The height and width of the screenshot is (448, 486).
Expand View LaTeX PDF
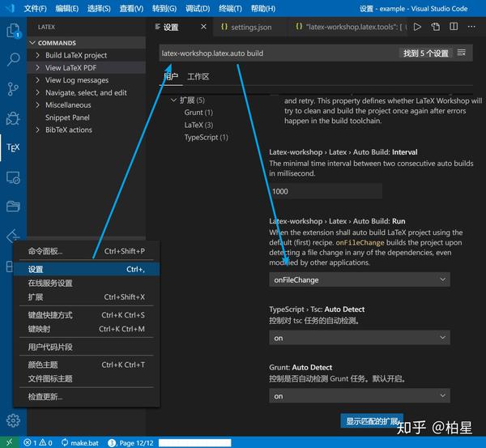coord(87,67)
